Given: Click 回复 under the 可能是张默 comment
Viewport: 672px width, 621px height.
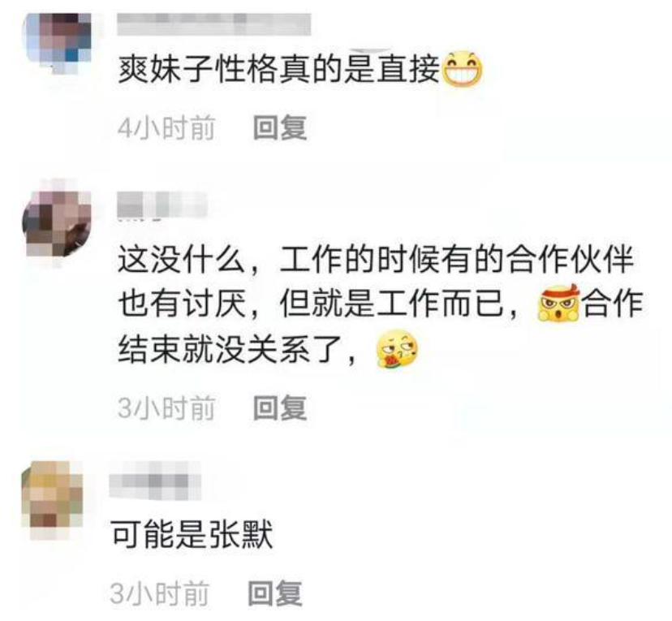Looking at the screenshot, I should (x=275, y=593).
